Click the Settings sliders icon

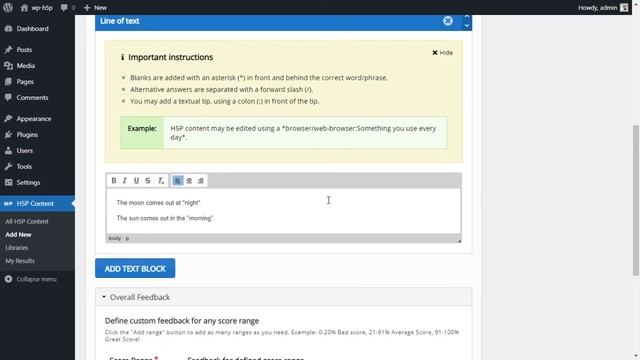tap(8, 182)
